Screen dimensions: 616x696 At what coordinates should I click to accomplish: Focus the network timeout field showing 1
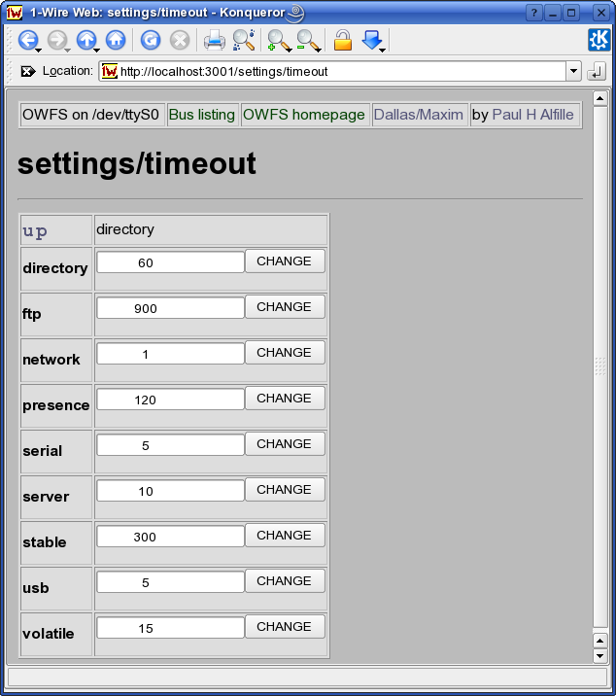pos(170,353)
